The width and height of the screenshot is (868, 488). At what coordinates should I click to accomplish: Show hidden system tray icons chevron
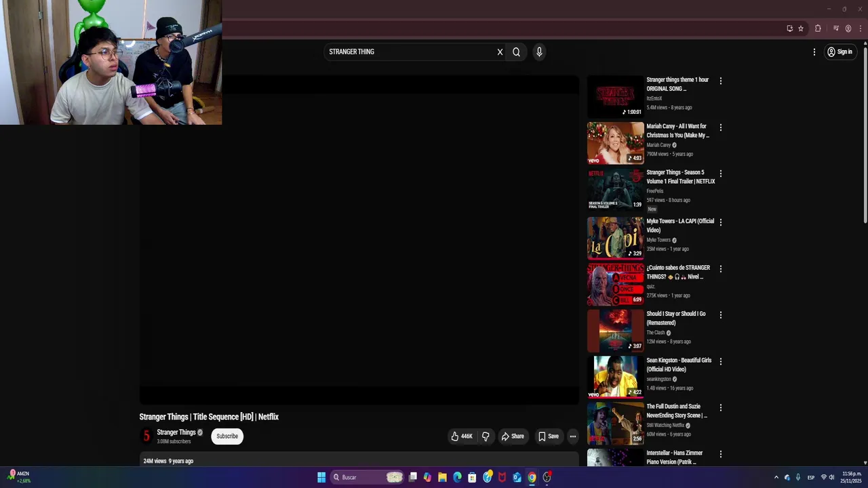[776, 477]
